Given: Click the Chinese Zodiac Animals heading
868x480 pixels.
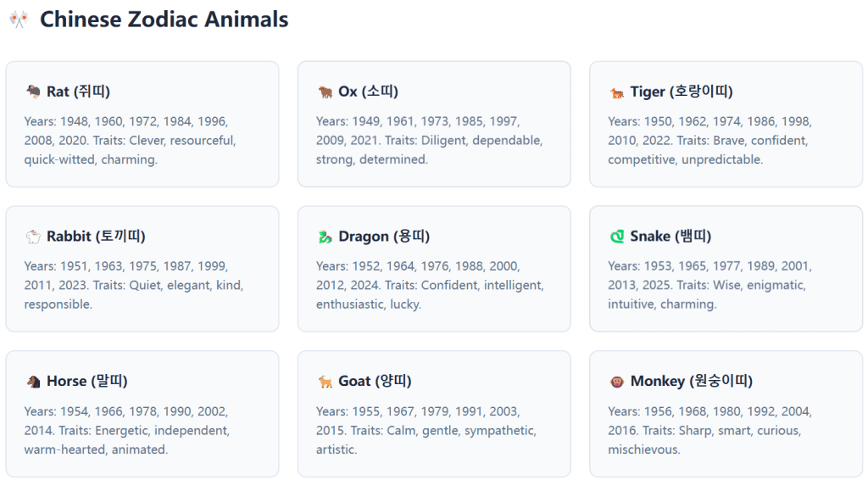Looking at the screenshot, I should click(164, 20).
